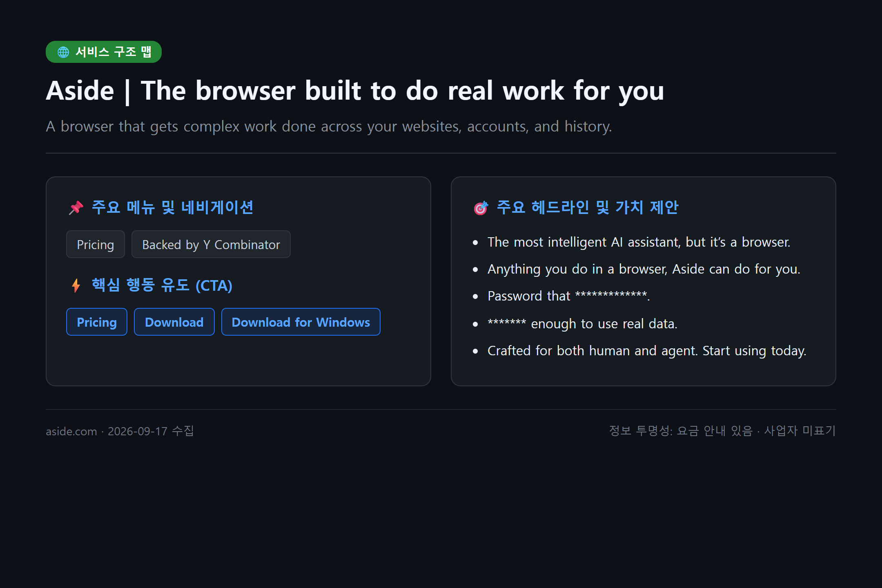The width and height of the screenshot is (882, 588).
Task: Click the target dart icon
Action: (x=481, y=207)
